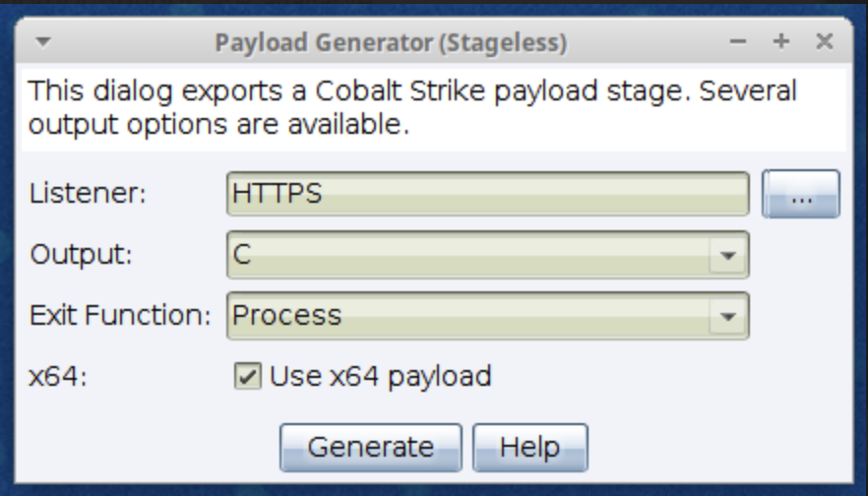This screenshot has width=868, height=496.
Task: Toggle the x64 payload checkbox box
Action: (250, 376)
